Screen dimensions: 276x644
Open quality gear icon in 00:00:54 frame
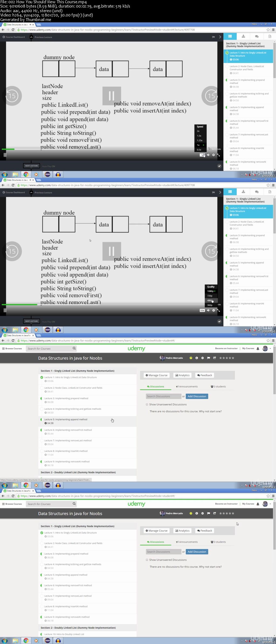click(x=213, y=310)
